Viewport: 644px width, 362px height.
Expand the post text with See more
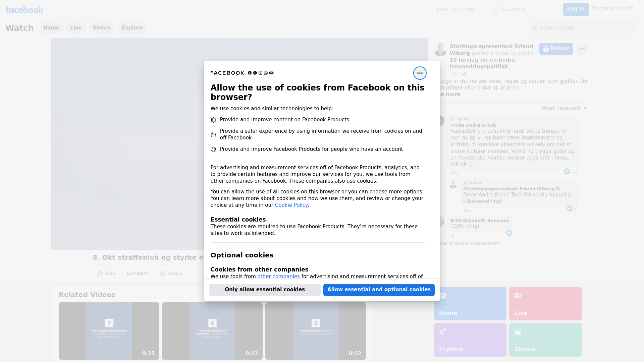(449, 95)
